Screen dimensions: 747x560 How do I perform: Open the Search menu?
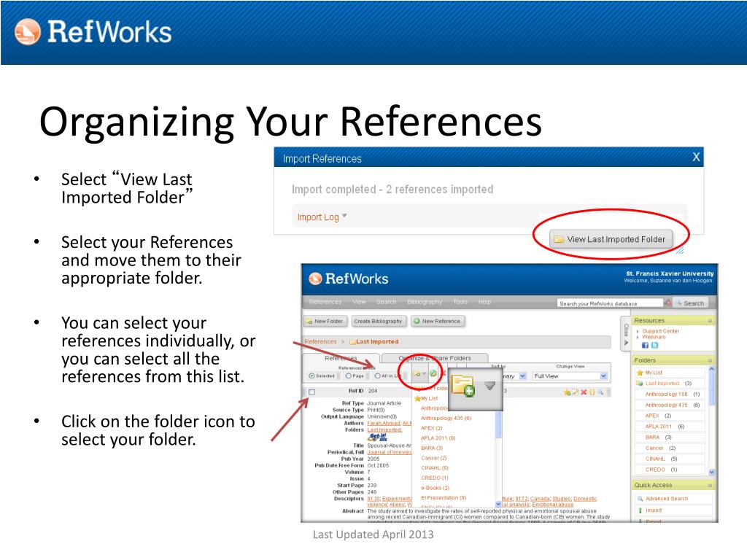click(x=386, y=302)
